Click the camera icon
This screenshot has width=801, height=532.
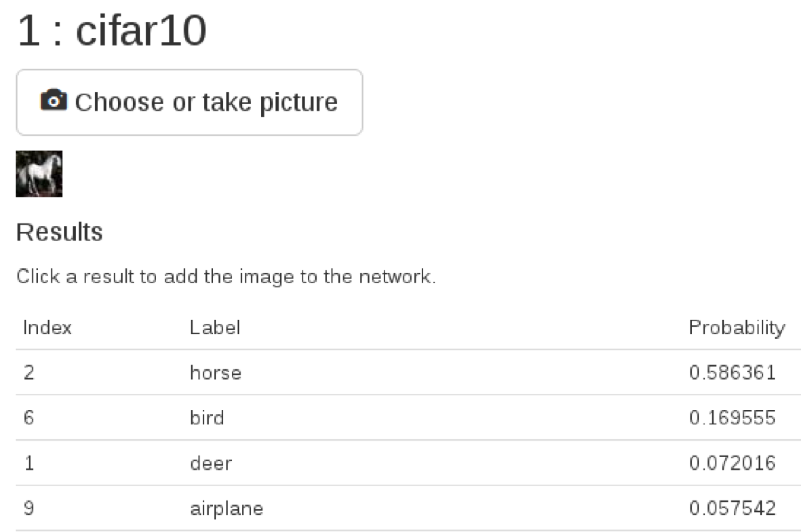(x=54, y=100)
